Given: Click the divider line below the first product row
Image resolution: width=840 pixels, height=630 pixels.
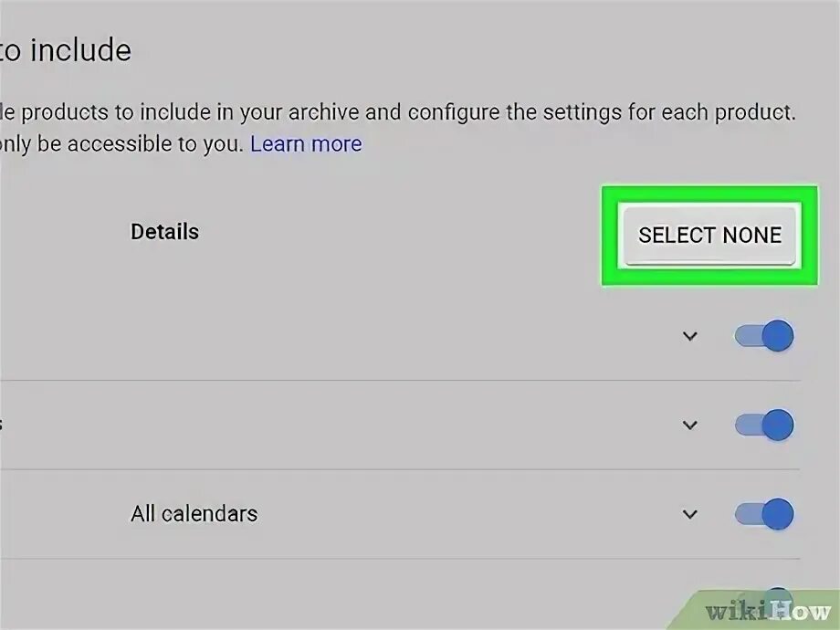Looking at the screenshot, I should pyautogui.click(x=400, y=381).
